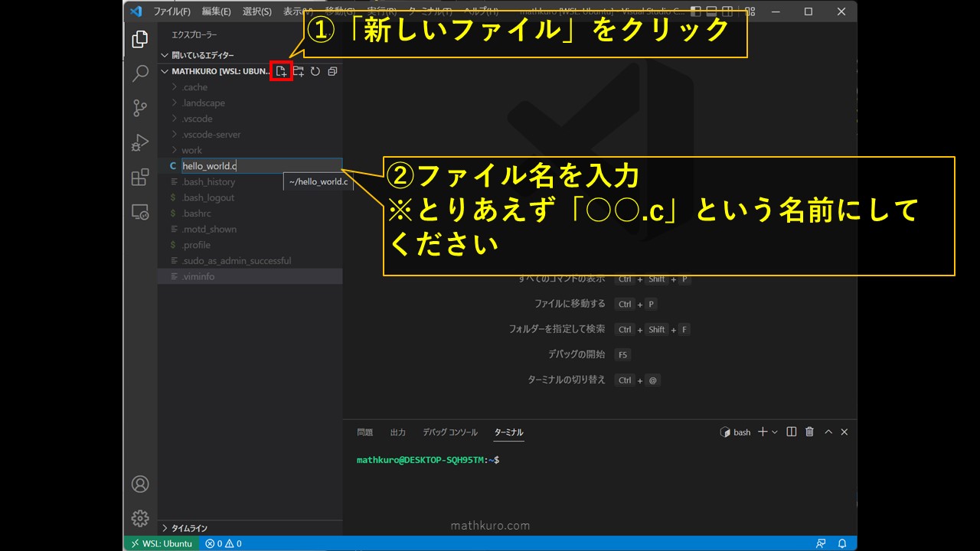Expand the .landscape folder

(x=250, y=103)
